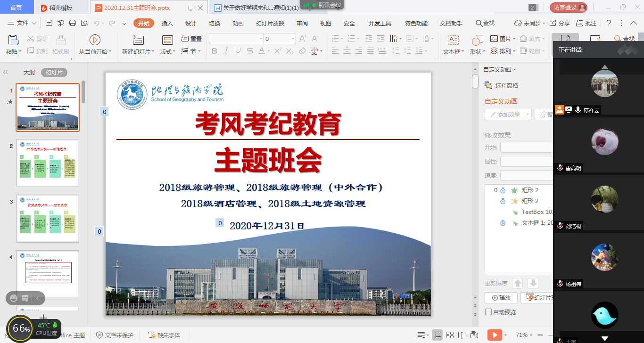Open reading view from the status bar
This screenshot has height=343, width=644.
462,335
